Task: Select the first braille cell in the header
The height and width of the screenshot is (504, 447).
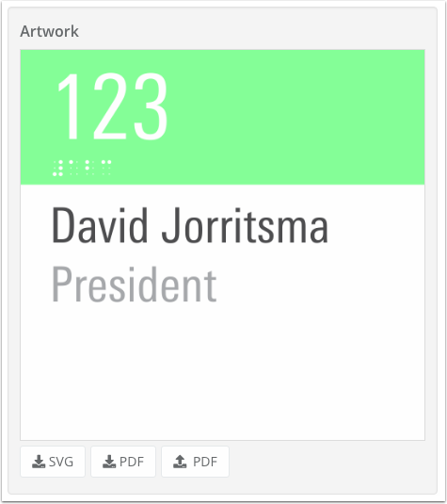Action: click(57, 168)
